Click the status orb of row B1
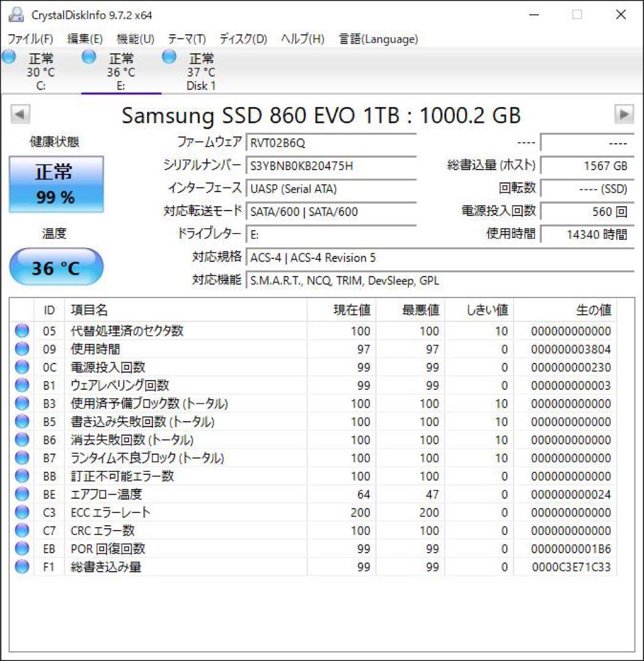The height and width of the screenshot is (661, 644). (x=22, y=386)
